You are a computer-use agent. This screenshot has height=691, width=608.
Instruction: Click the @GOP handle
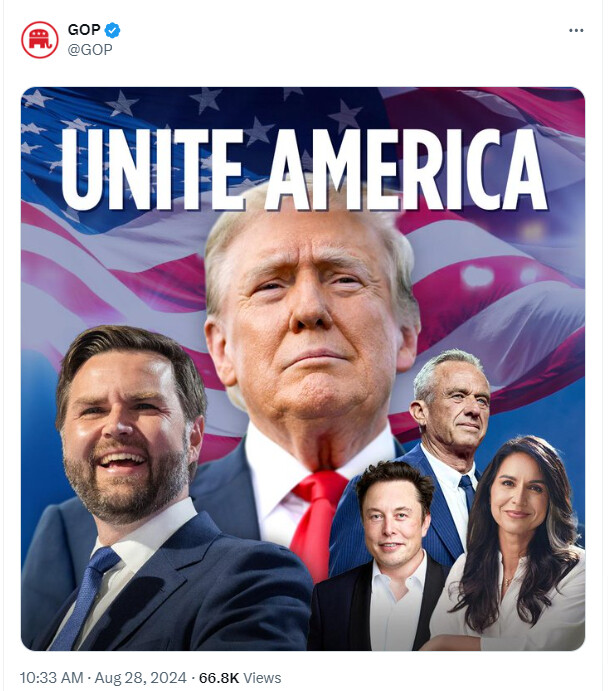(90, 49)
